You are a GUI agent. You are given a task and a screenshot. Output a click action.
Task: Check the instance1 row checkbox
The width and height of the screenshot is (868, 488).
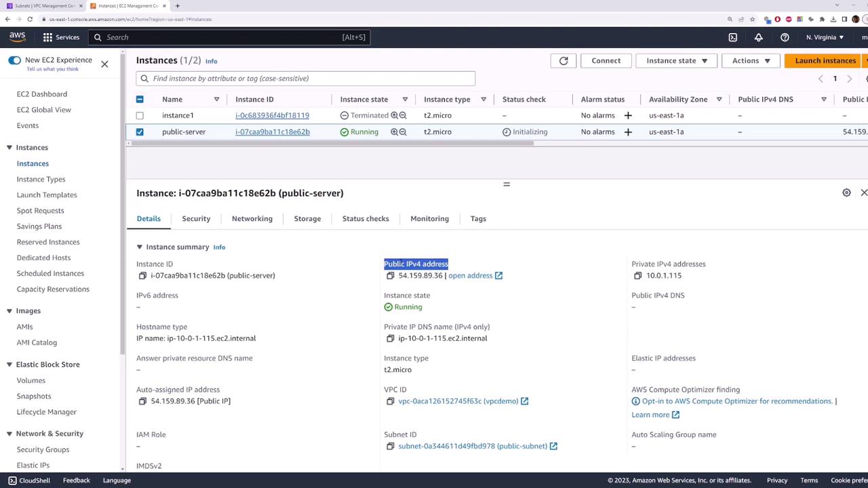140,116
